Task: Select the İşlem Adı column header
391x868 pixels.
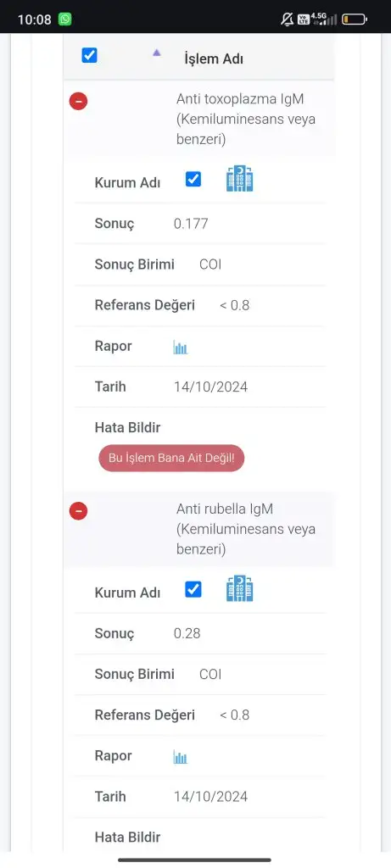Action: tap(214, 58)
